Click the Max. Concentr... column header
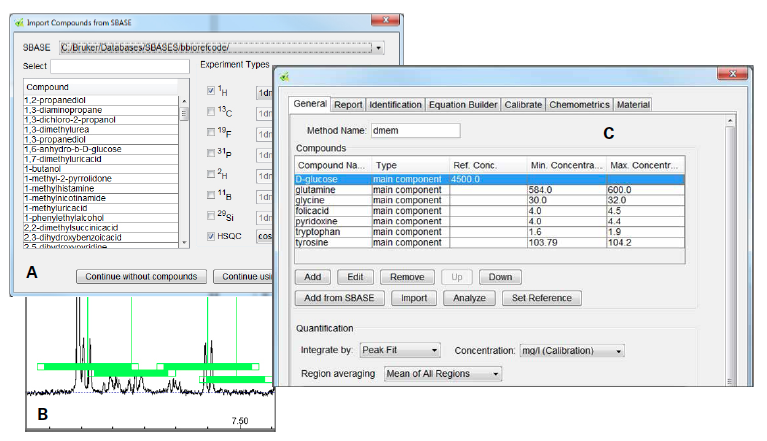Screen dimensions: 767x441 (x=645, y=165)
